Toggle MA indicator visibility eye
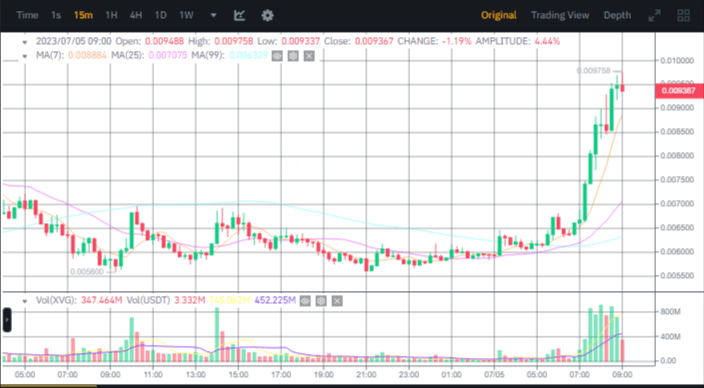Screen dimensions: 704x388 coord(277,56)
